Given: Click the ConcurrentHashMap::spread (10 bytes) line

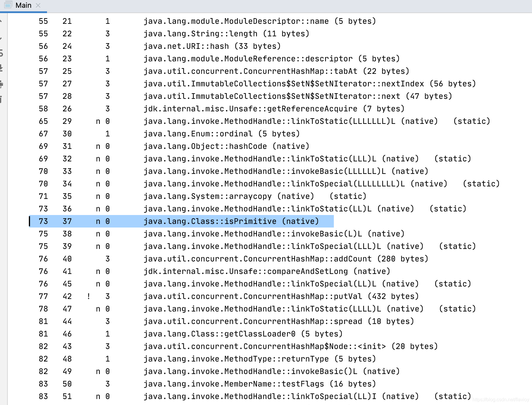Looking at the screenshot, I should coord(279,321).
